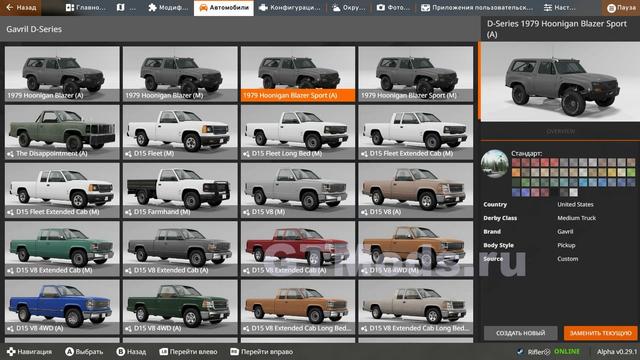
Task: Click the round environment paint preview sphere
Action: coord(494,164)
